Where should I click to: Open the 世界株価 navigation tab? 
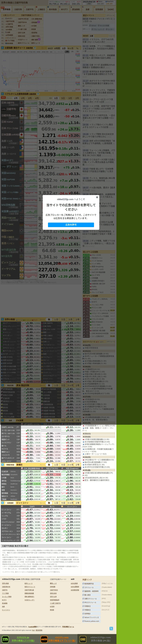pyautogui.click(x=7, y=9)
